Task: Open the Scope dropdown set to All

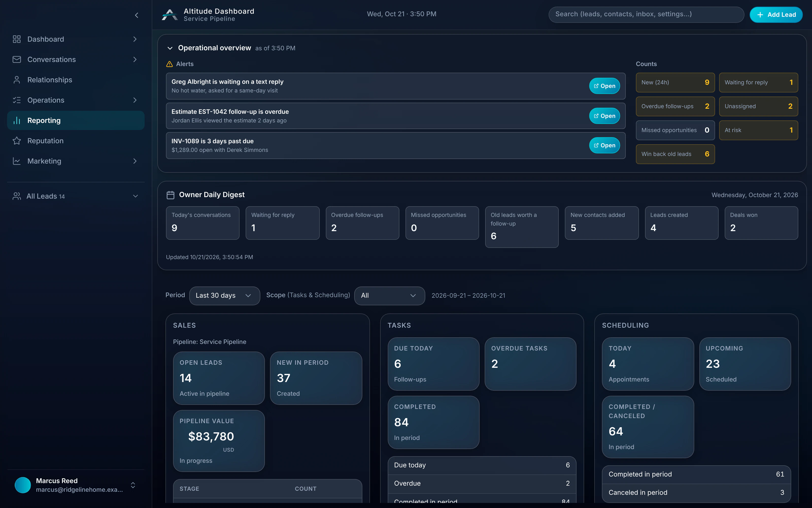Action: pos(390,296)
